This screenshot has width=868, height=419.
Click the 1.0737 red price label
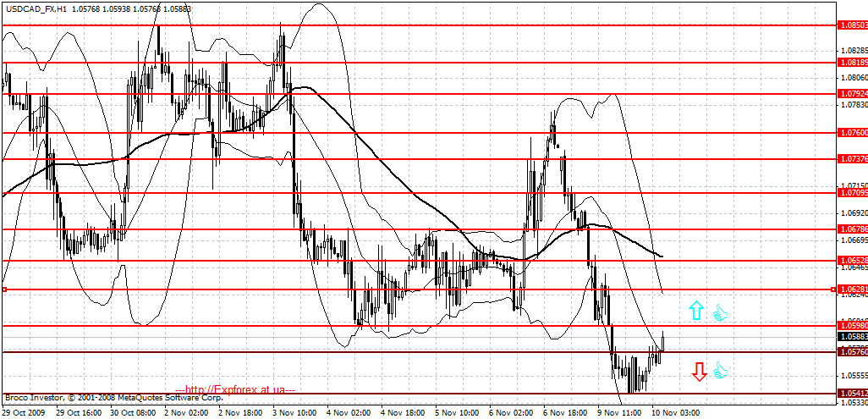[x=854, y=160]
